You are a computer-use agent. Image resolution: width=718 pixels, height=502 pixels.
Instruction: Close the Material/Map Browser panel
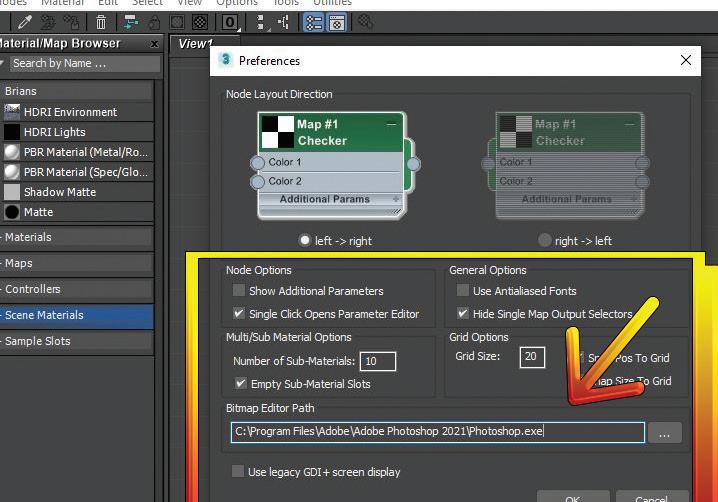(154, 44)
